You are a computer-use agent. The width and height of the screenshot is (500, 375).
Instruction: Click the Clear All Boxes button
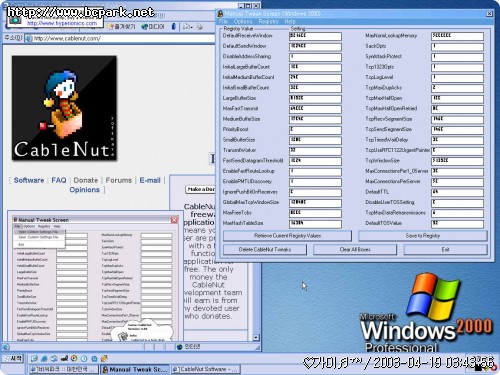pos(355,249)
